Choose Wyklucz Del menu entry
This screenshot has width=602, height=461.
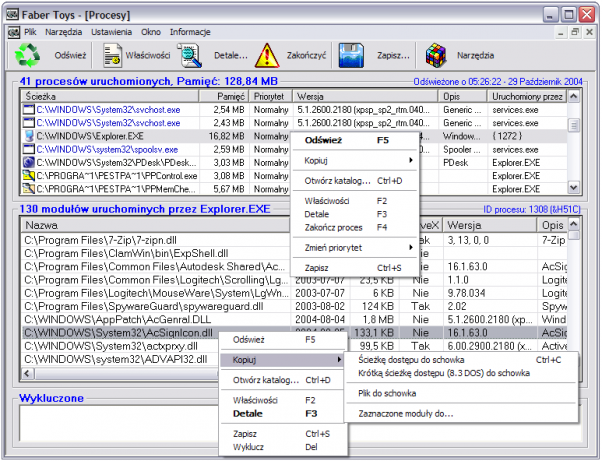[x=283, y=447]
